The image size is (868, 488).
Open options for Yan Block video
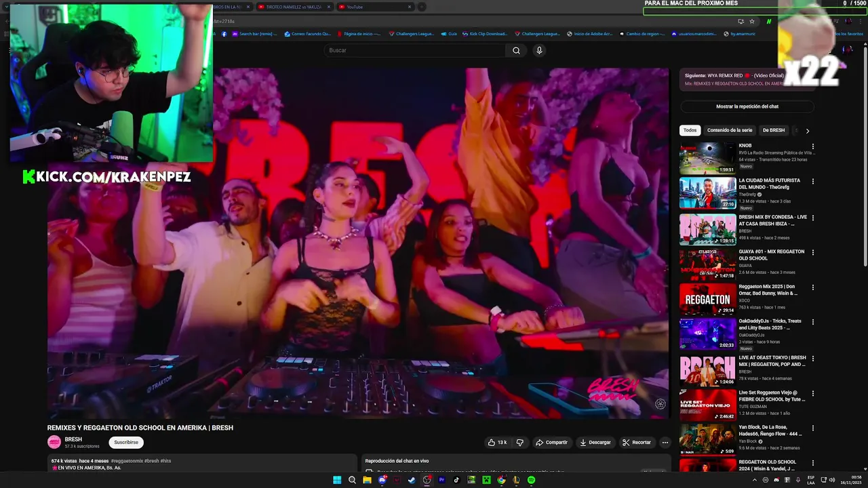813,428
